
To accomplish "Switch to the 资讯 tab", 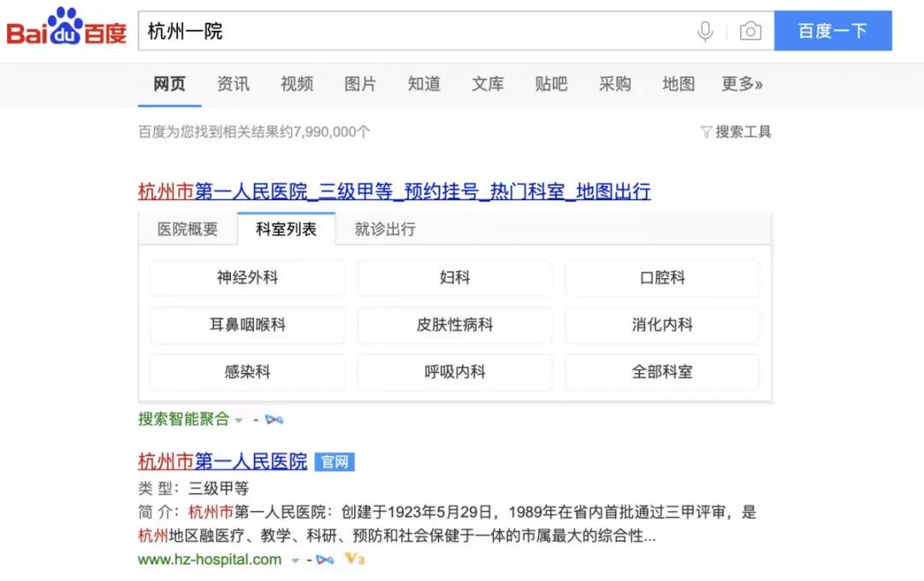I will pyautogui.click(x=234, y=84).
